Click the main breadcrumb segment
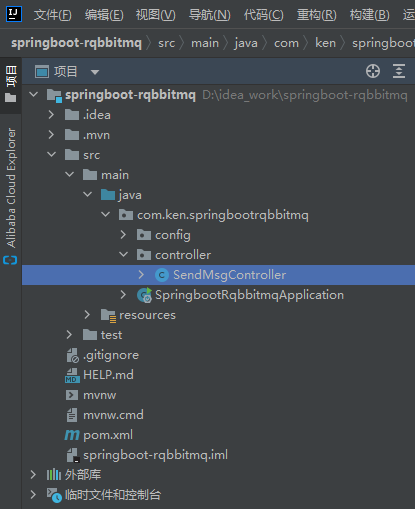Screen dimensions: 415x509 [x=205, y=43]
